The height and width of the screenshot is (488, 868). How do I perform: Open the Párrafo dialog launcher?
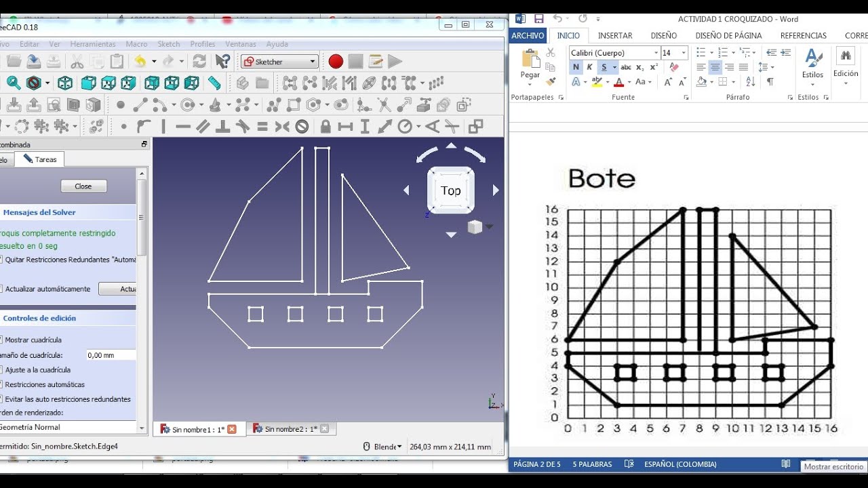[791, 98]
